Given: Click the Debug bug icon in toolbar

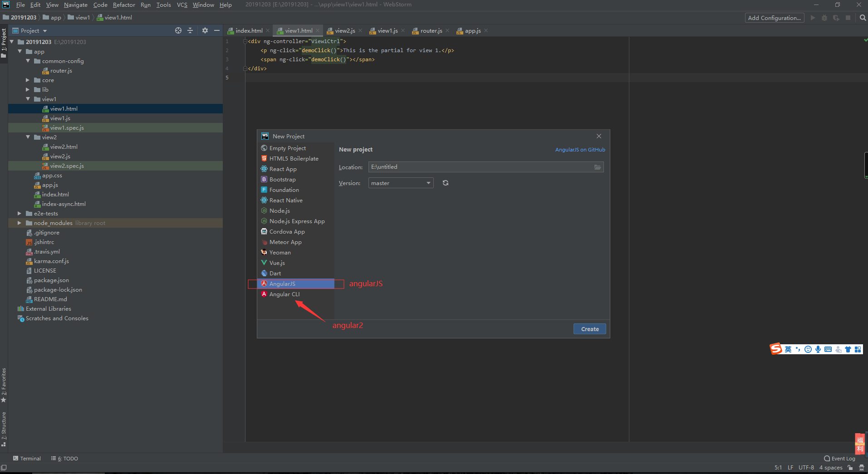Looking at the screenshot, I should click(x=824, y=18).
